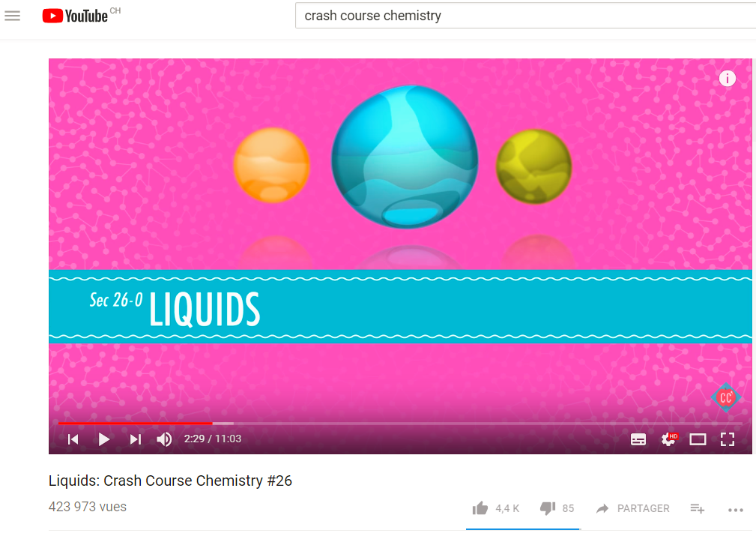
Task: Show the info cards icon
Action: coord(727,78)
